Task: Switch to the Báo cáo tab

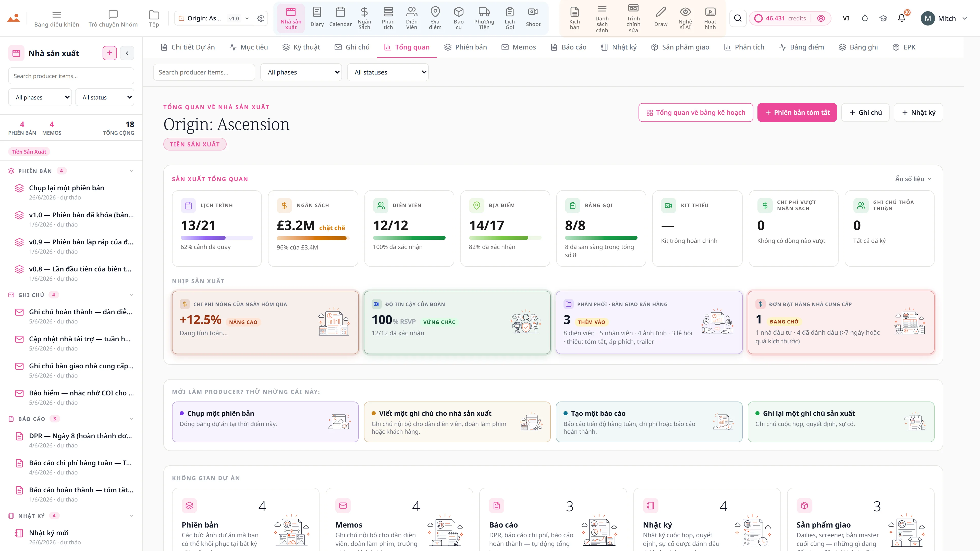Action: point(568,47)
